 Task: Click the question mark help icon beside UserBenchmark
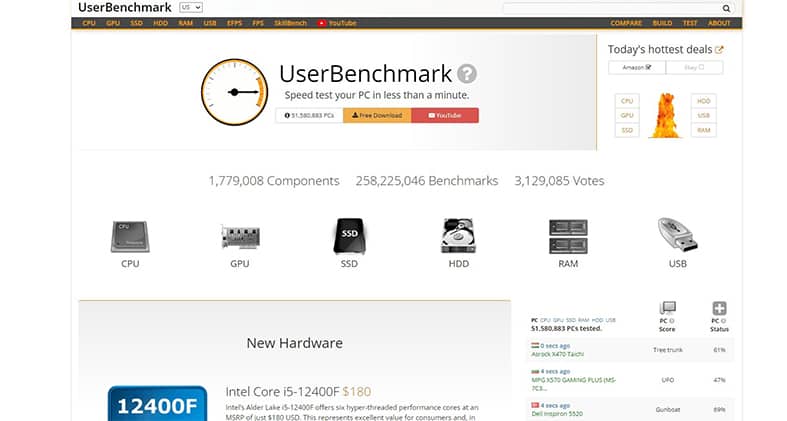467,74
